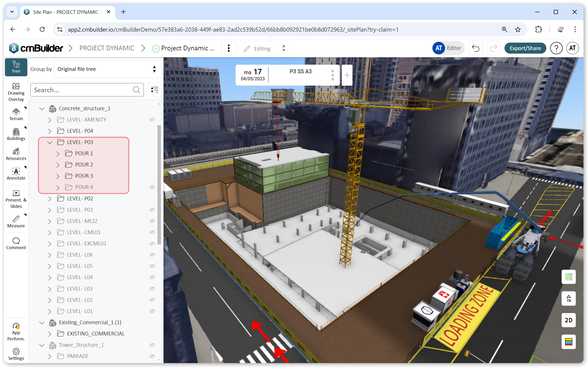Image resolution: width=588 pixels, height=368 pixels.
Task: Click the AT Editor badge
Action: (448, 48)
